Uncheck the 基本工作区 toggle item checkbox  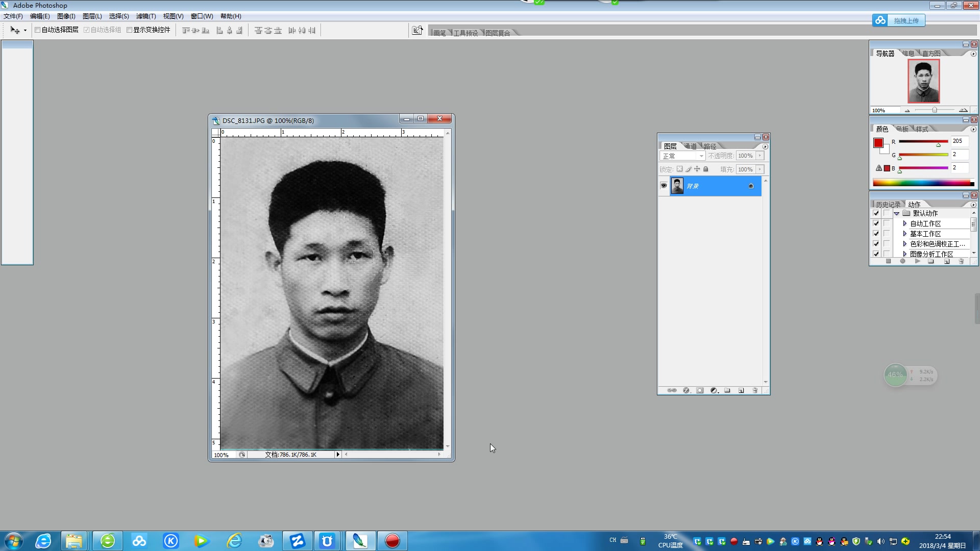[876, 234]
